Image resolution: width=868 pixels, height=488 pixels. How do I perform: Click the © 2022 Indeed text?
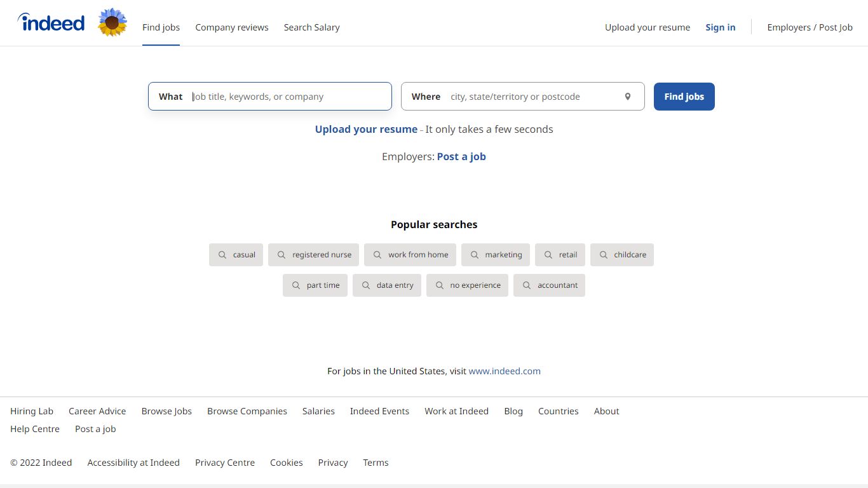41,463
